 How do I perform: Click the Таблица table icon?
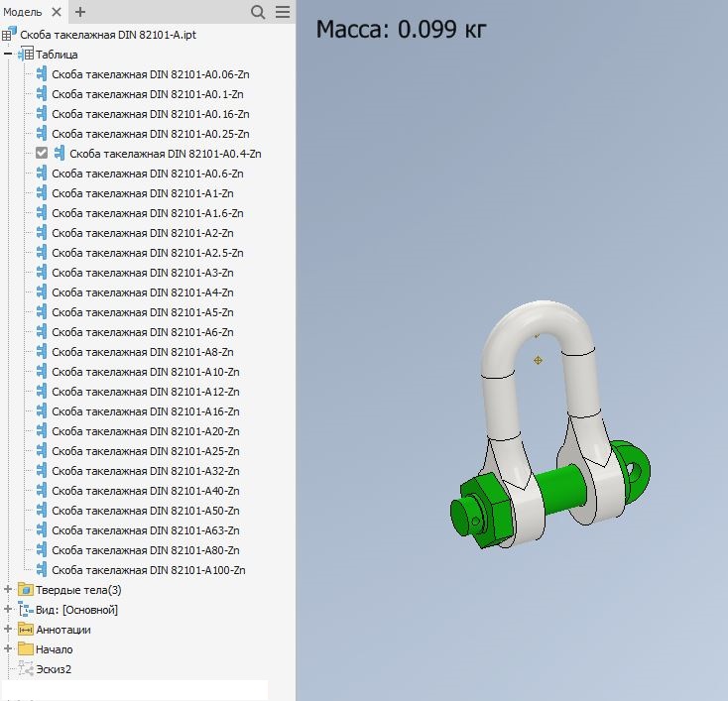pyautogui.click(x=27, y=55)
